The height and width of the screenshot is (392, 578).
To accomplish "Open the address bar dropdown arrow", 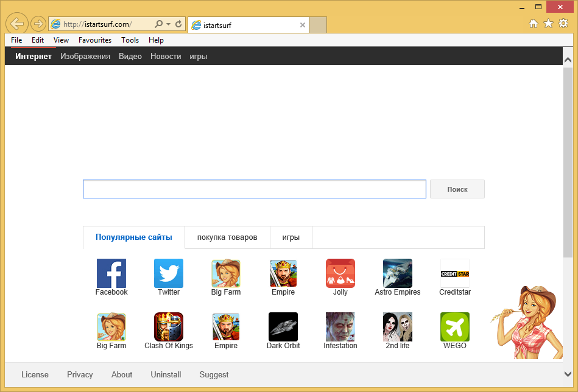I will pyautogui.click(x=169, y=24).
